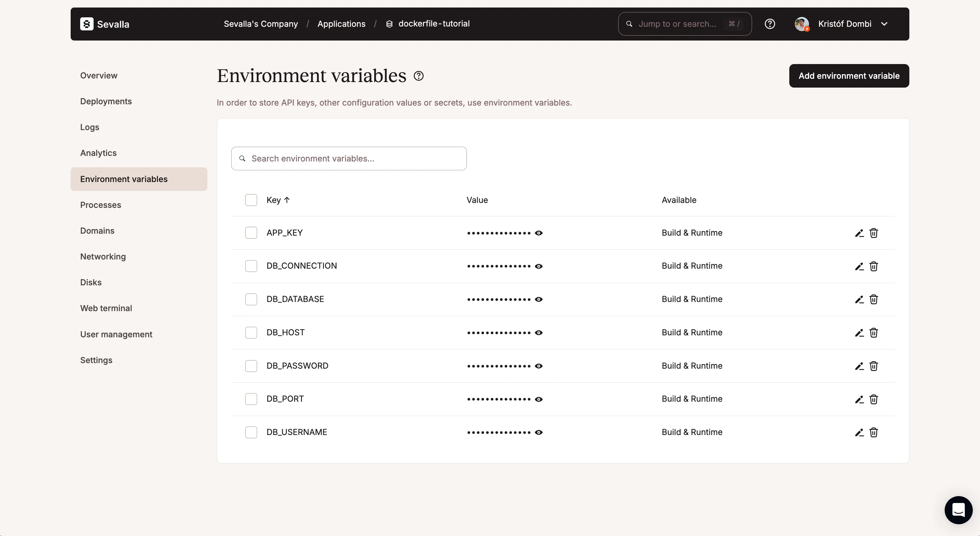Open the Deployments section
The height and width of the screenshot is (536, 980).
click(x=106, y=101)
